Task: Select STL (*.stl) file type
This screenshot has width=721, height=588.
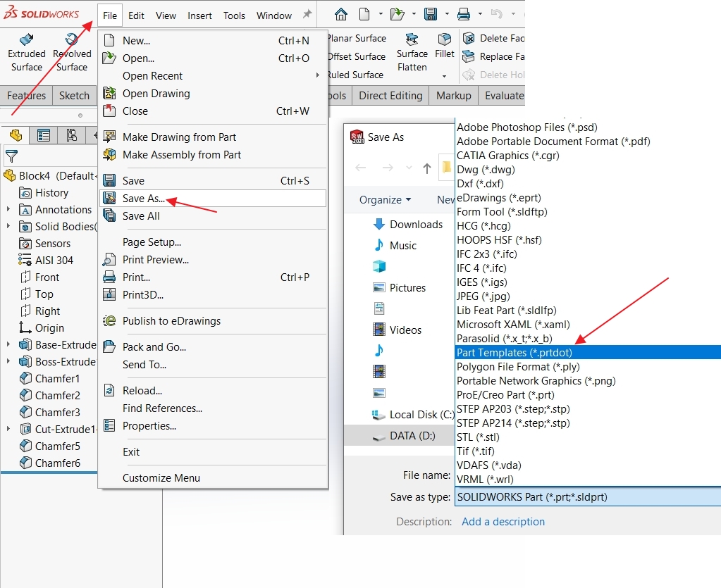Action: click(x=588, y=437)
